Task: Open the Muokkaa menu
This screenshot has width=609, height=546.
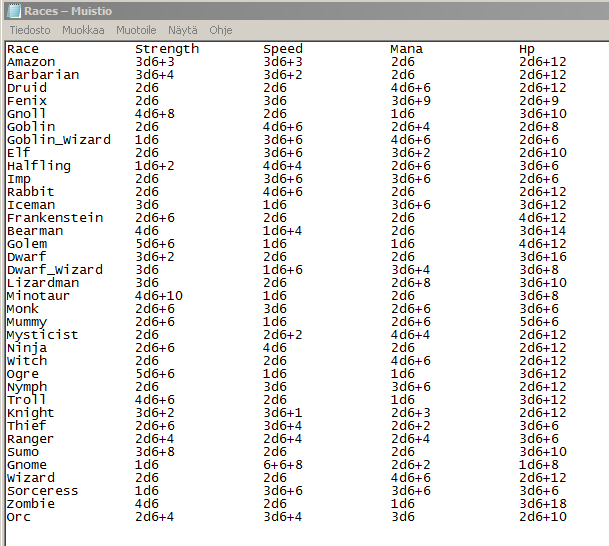Action: pyautogui.click(x=83, y=30)
